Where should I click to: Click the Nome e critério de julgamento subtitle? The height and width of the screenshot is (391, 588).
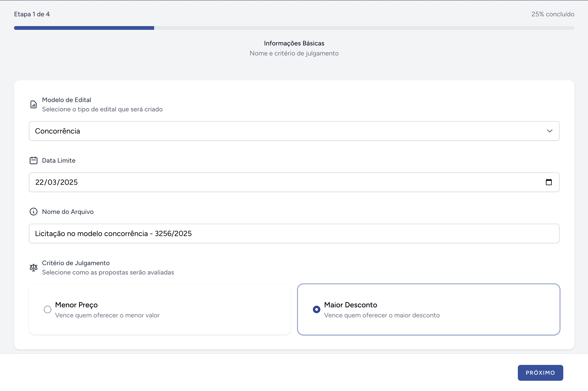[294, 53]
